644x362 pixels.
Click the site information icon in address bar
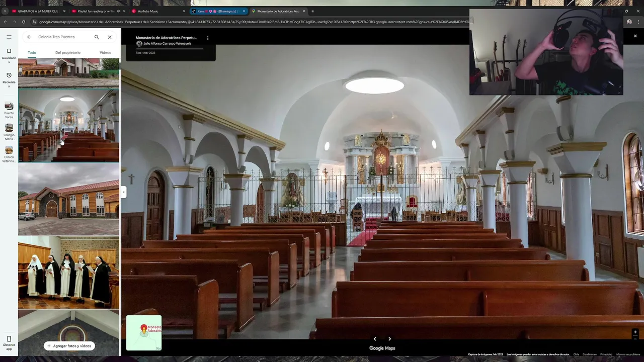34,22
